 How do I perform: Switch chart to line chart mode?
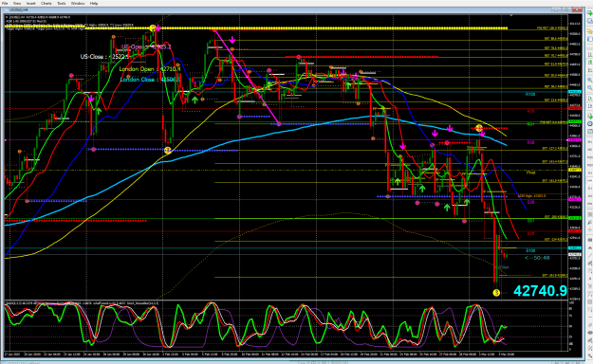tap(590, 69)
